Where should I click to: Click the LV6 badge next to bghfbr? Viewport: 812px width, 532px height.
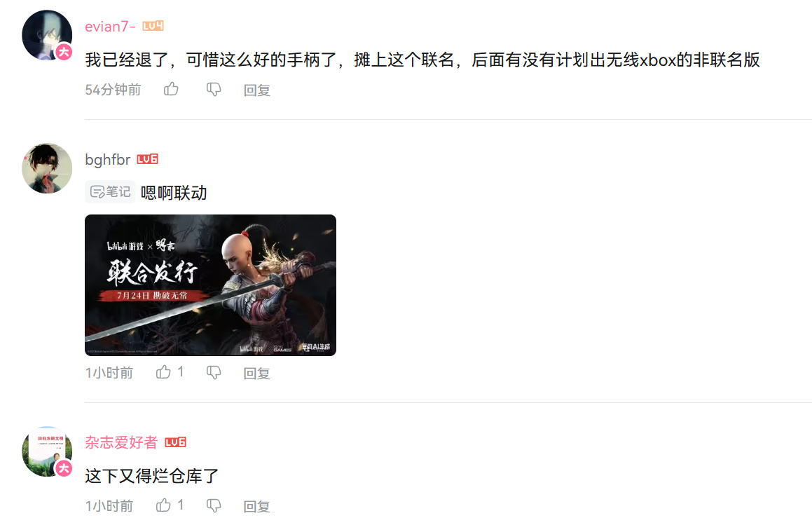[x=147, y=159]
